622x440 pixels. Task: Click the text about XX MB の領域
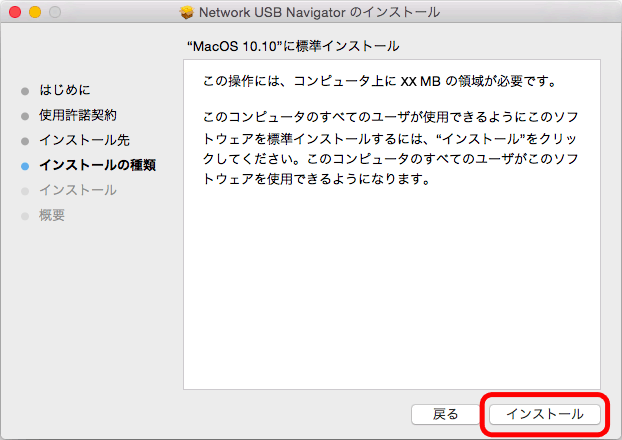(x=380, y=81)
